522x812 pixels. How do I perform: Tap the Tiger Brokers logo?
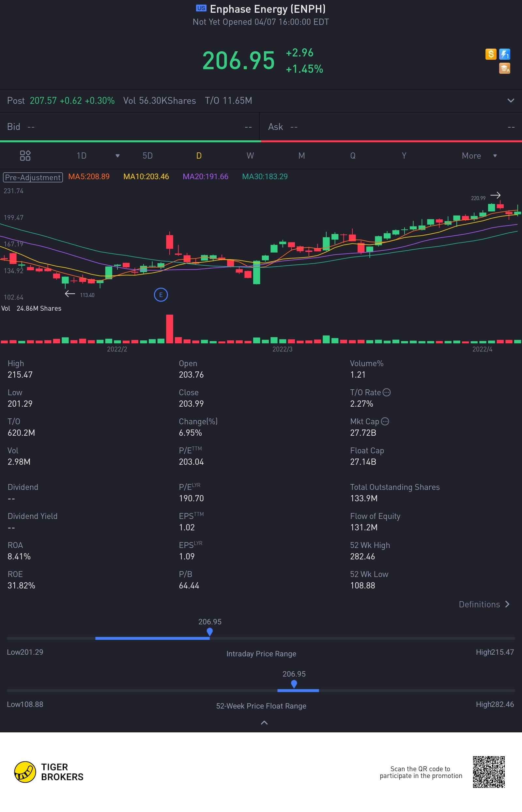click(49, 772)
